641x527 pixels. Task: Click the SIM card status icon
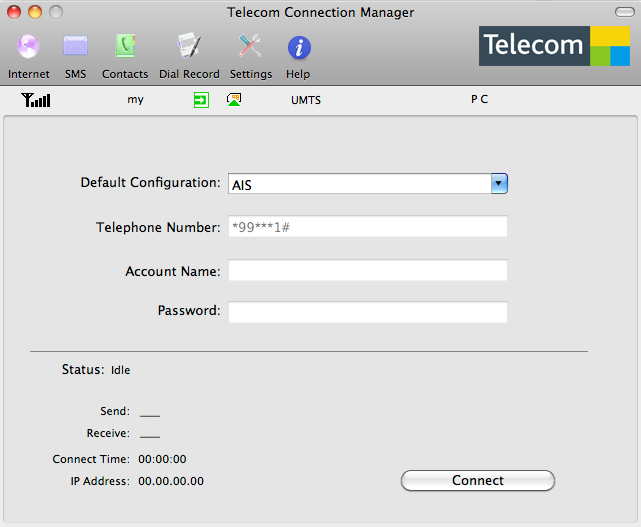click(234, 100)
